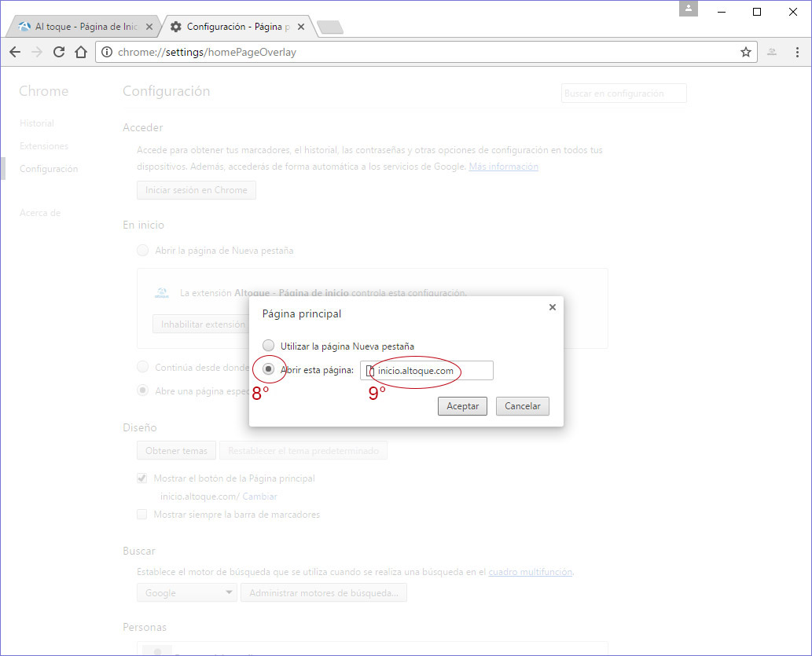Open the Chrome profile avatar button
The height and width of the screenshot is (656, 812).
(x=689, y=9)
